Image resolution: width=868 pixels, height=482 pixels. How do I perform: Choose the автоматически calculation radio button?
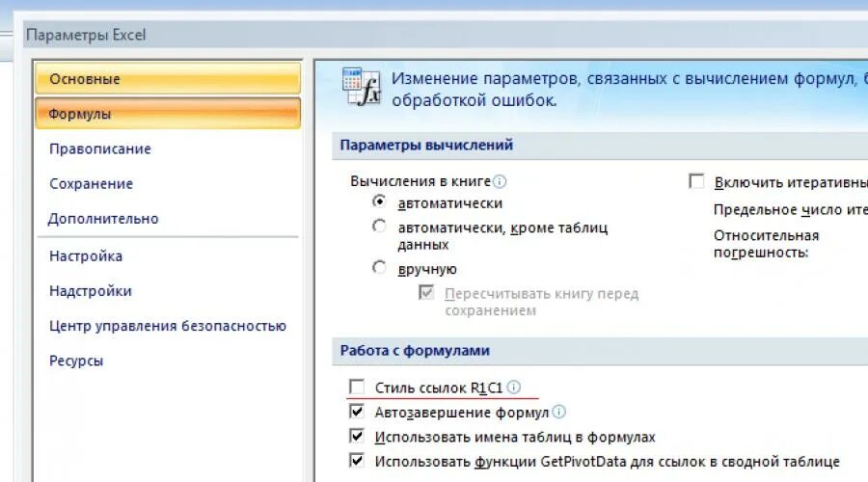pos(379,201)
